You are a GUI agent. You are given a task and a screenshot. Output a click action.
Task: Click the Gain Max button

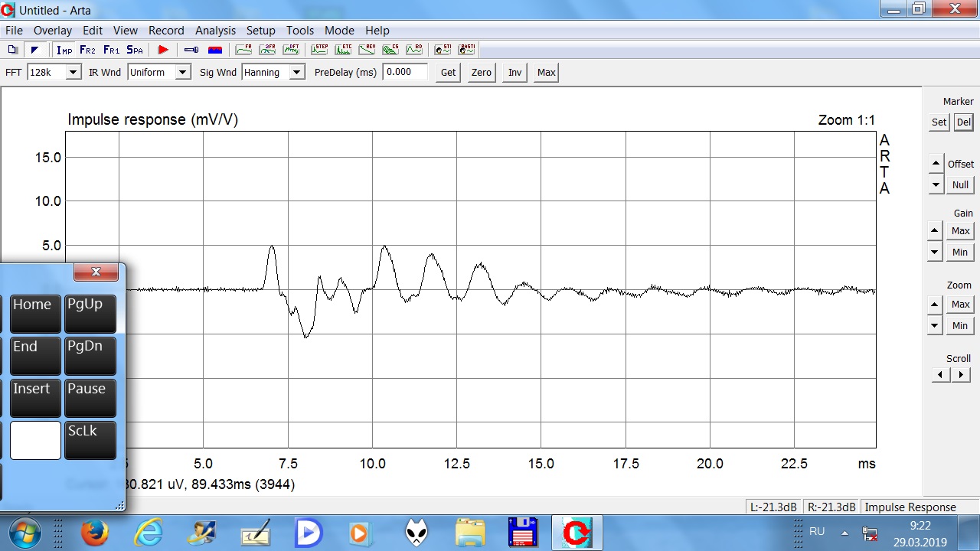(960, 231)
